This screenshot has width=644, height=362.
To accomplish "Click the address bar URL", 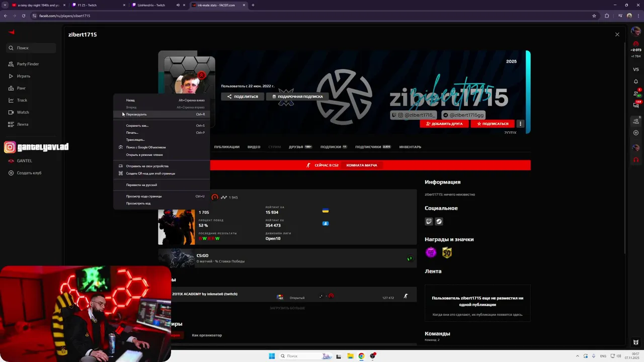I will (x=64, y=16).
